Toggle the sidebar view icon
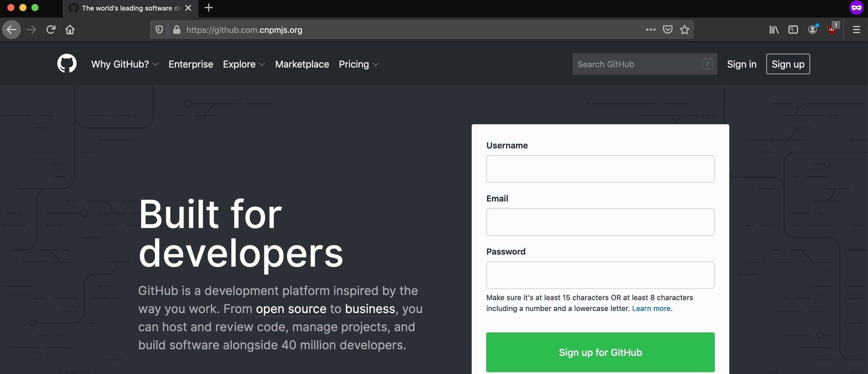The image size is (868, 374). point(793,30)
